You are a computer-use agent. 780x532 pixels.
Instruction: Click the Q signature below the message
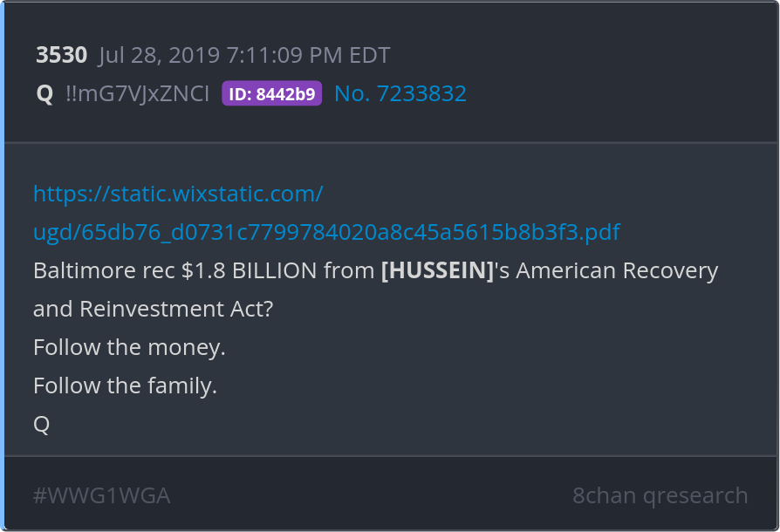[x=41, y=424]
